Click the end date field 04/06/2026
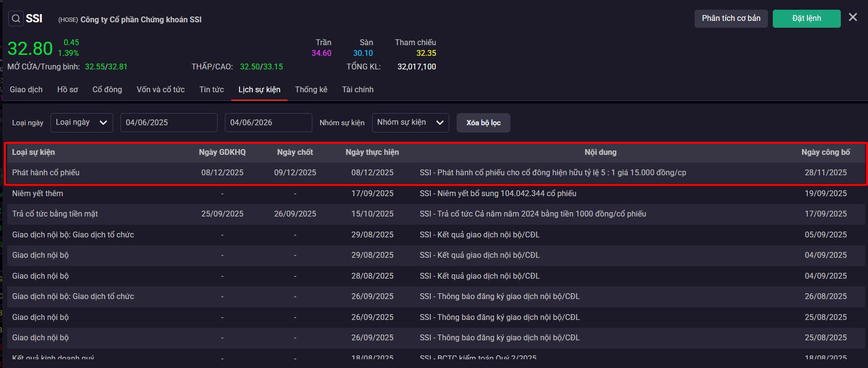 269,122
